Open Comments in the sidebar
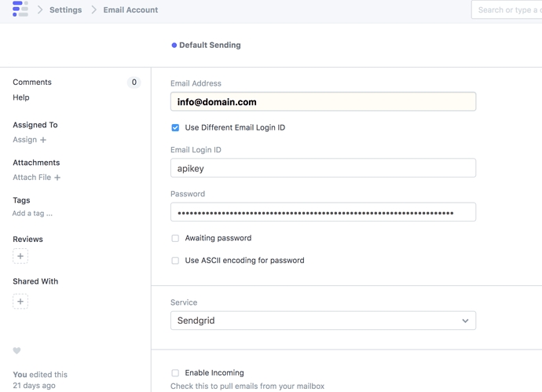This screenshot has width=542, height=392. pos(32,82)
